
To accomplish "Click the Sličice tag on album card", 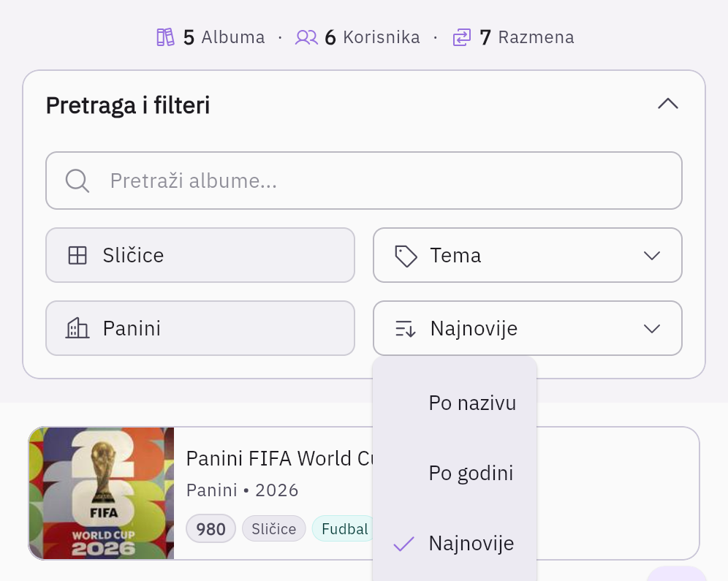I will pyautogui.click(x=274, y=528).
